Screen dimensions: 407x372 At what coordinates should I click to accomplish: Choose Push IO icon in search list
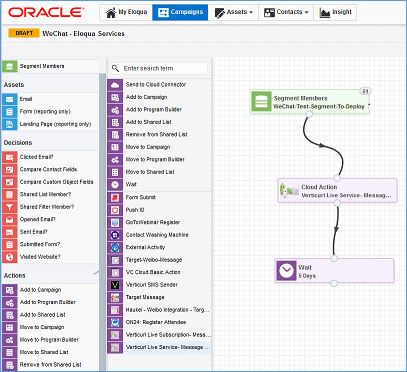click(115, 210)
